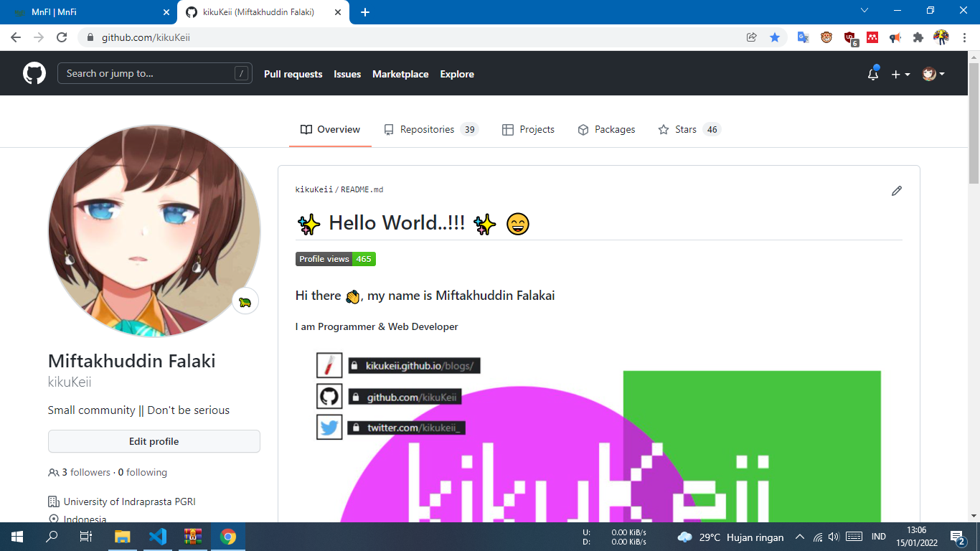This screenshot has height=551, width=980.
Task: Edit README with the pencil icon
Action: (x=897, y=191)
